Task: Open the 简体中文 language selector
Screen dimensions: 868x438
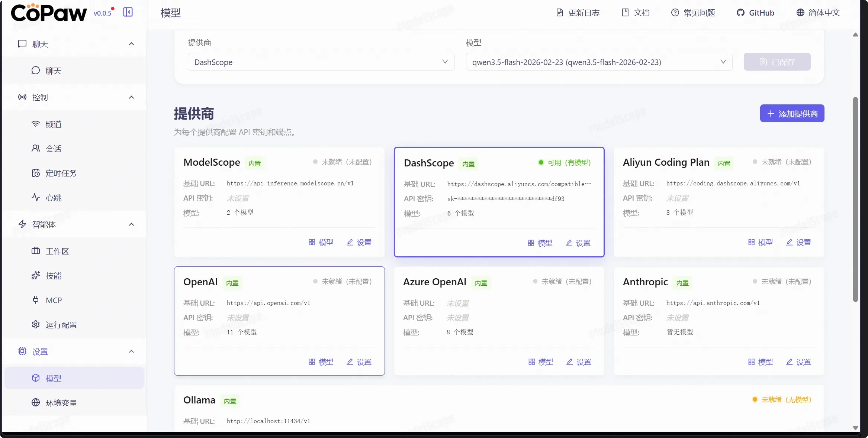Action: tap(818, 13)
